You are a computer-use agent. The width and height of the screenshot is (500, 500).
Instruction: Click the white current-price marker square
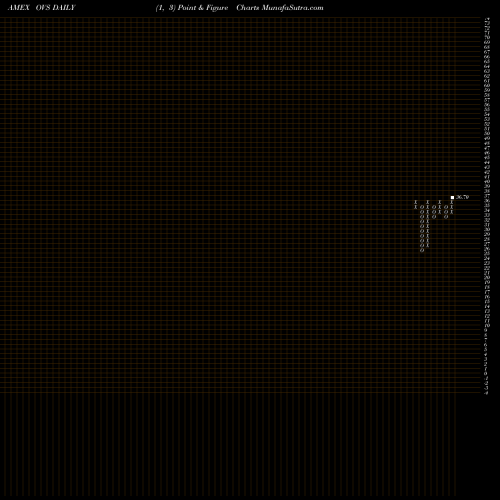[x=452, y=197]
